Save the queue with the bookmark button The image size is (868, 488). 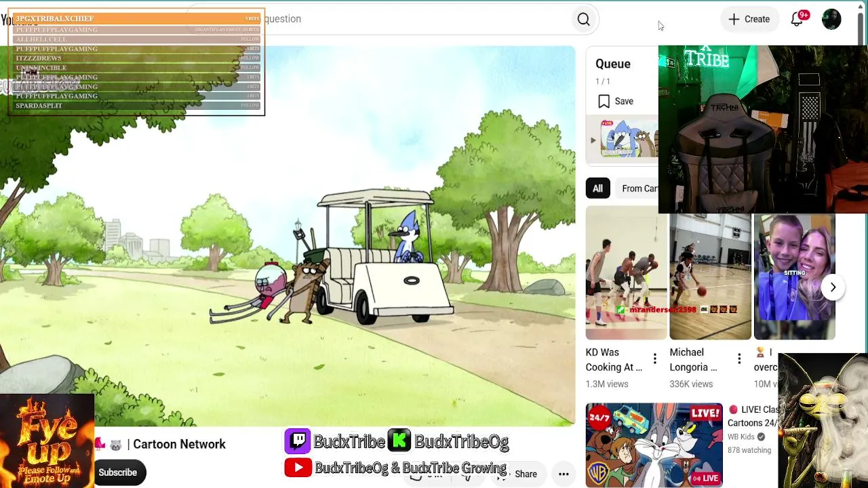[x=616, y=102]
